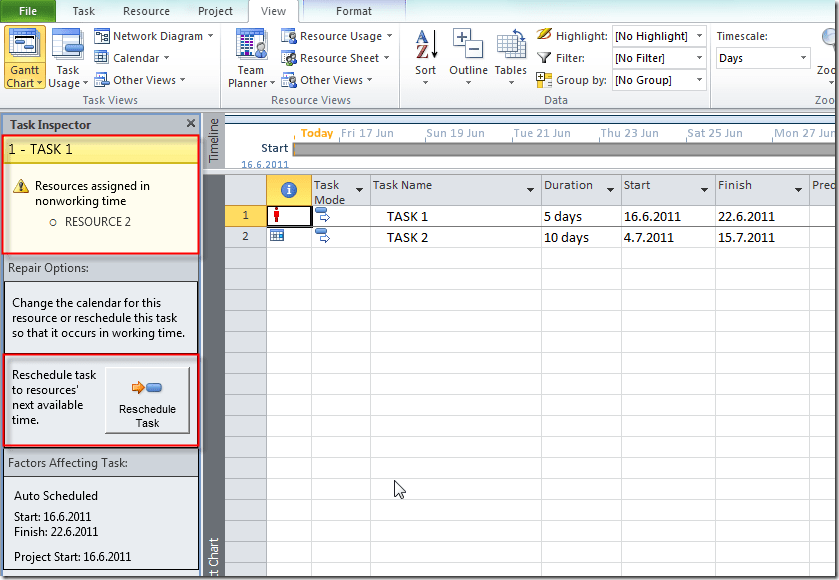839x580 pixels.
Task: Click the info indicator column header
Action: tap(288, 190)
